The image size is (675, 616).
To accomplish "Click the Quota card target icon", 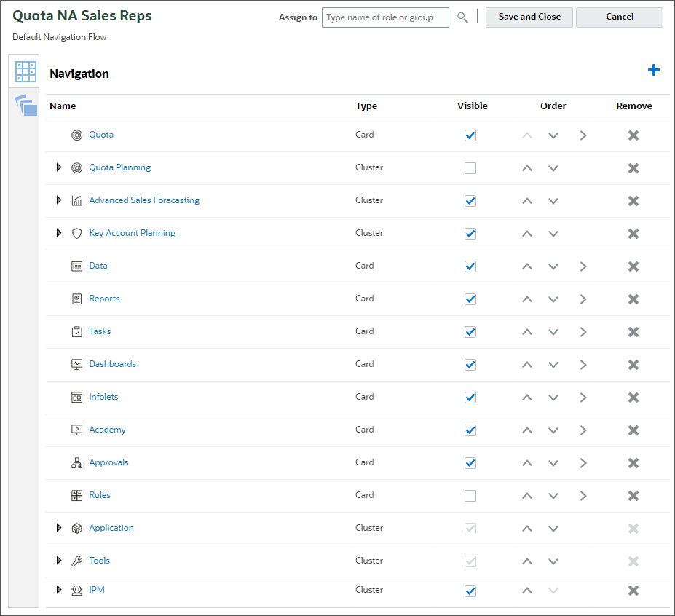I will tap(76, 135).
